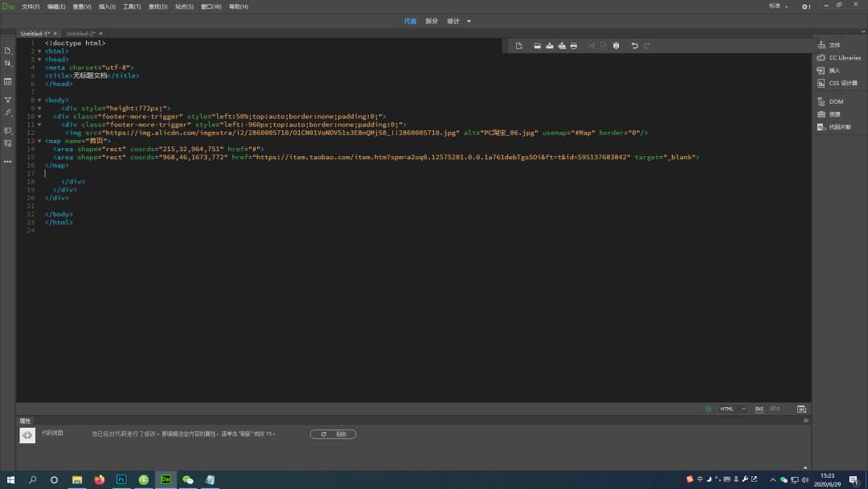Click the 刷新 refresh button
This screenshot has width=868, height=489.
coord(333,434)
